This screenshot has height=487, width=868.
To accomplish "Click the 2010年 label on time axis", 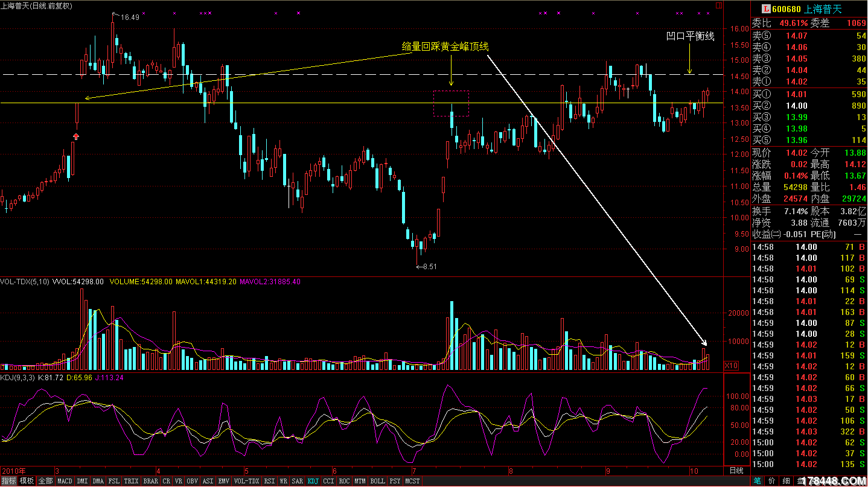I will coord(14,471).
